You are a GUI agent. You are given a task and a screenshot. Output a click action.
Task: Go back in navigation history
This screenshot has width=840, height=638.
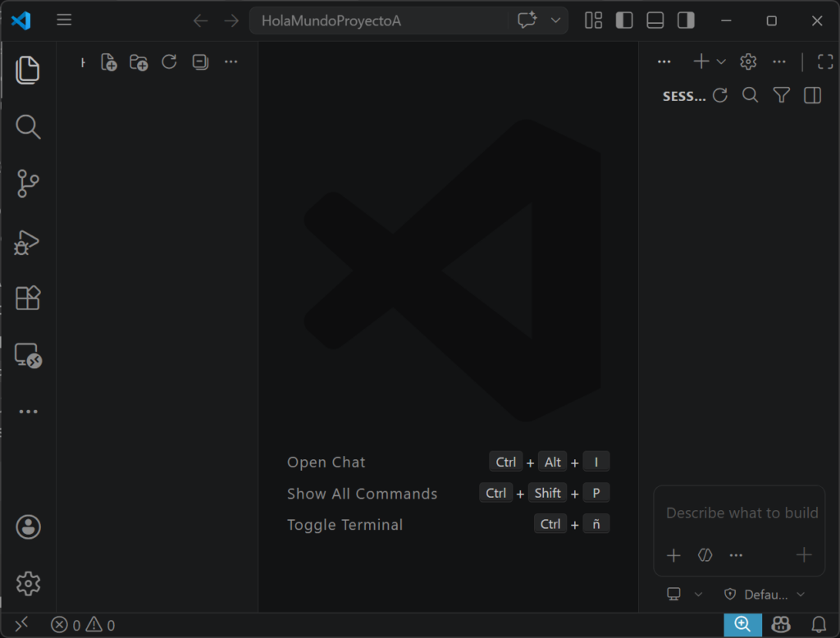201,21
